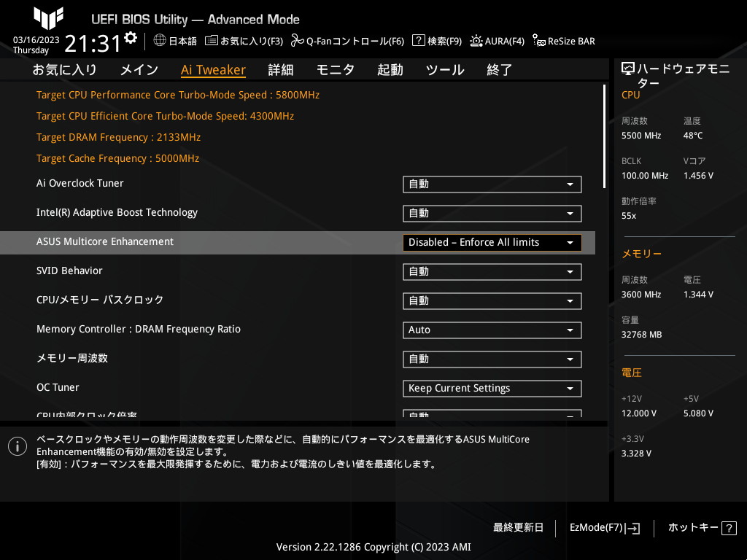
Task: Click +5V value 5.080 V
Action: pos(698,413)
